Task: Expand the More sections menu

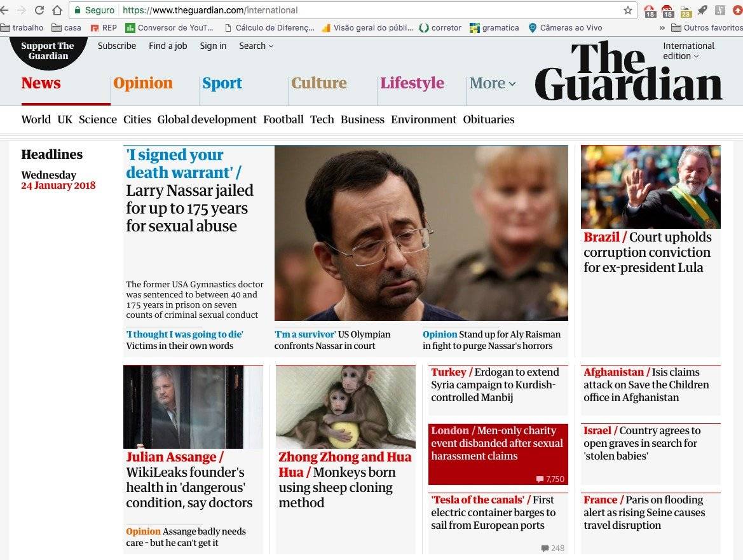Action: (493, 83)
